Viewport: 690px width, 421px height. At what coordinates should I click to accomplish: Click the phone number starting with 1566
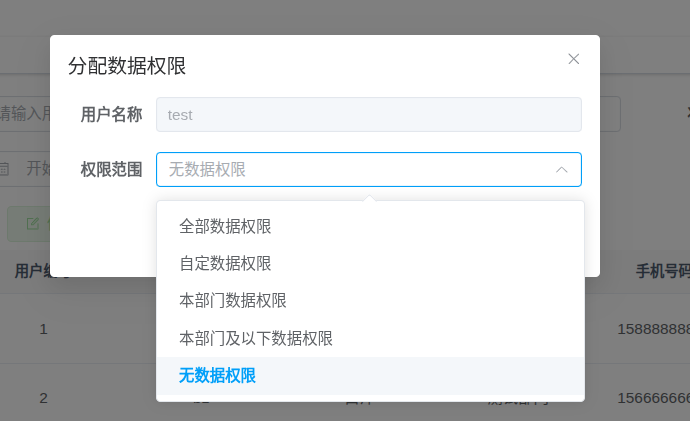click(653, 398)
